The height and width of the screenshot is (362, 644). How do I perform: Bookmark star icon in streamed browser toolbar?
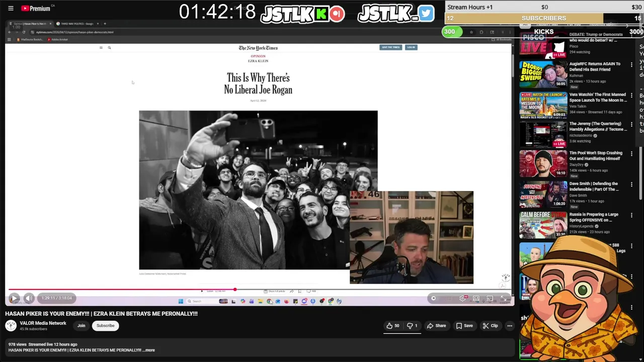coord(471,32)
